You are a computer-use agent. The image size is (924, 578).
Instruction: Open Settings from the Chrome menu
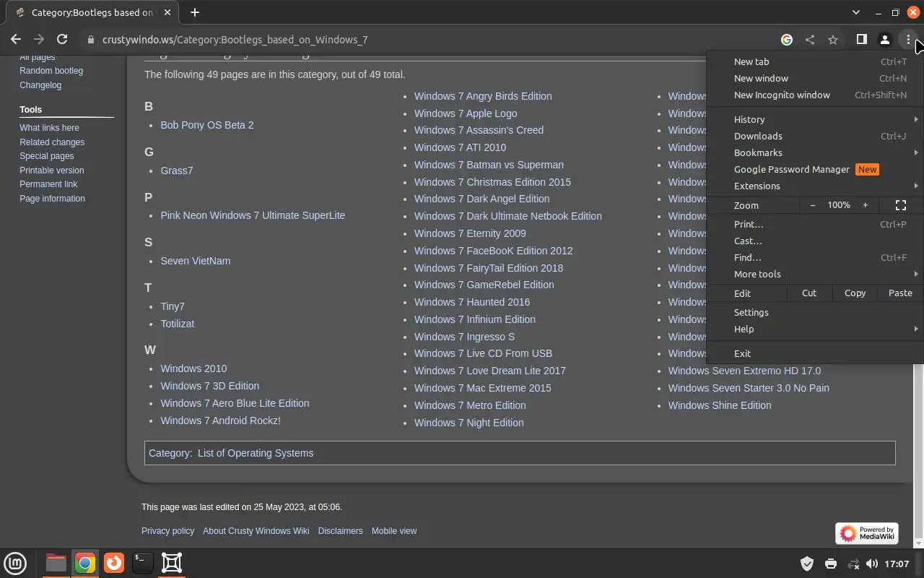(815, 312)
